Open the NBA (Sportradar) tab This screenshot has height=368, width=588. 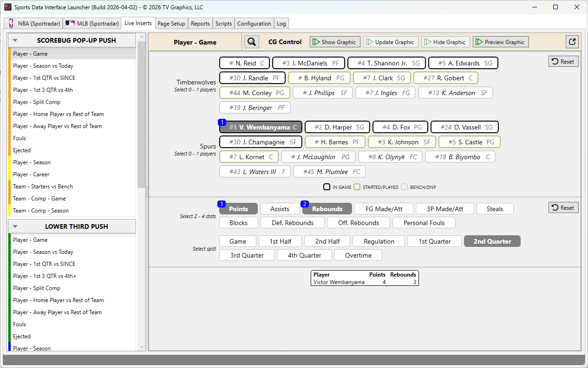point(33,23)
